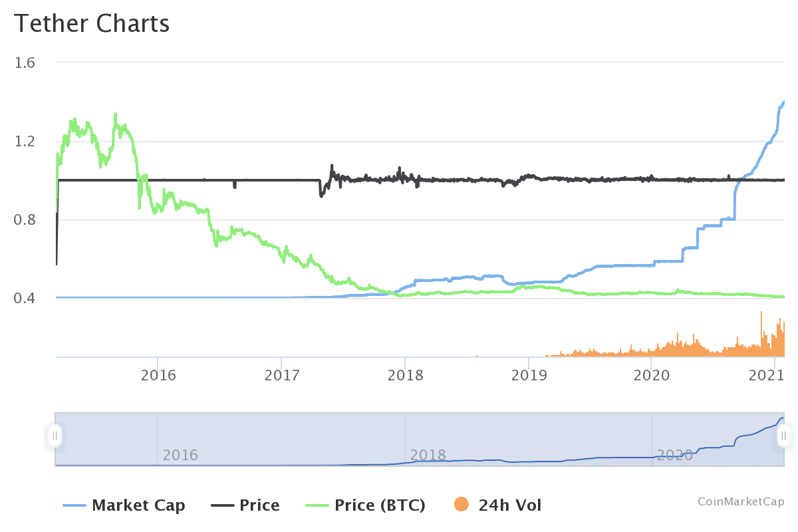Toggle the Price series legend text

[x=259, y=505]
